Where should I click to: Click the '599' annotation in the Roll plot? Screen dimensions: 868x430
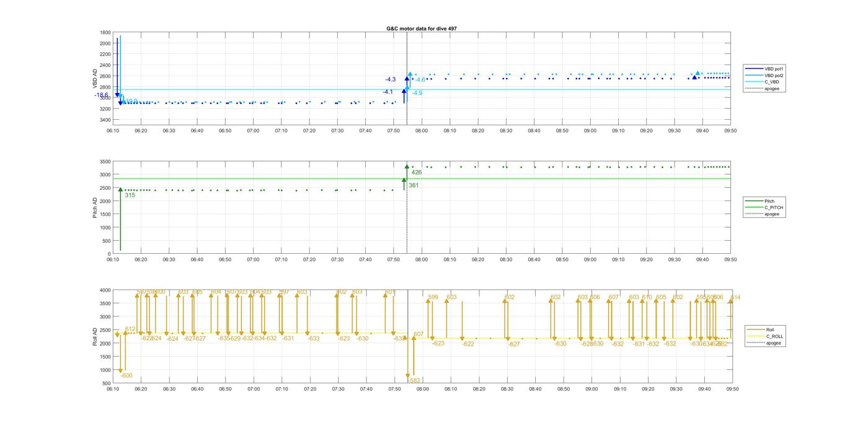coord(433,297)
